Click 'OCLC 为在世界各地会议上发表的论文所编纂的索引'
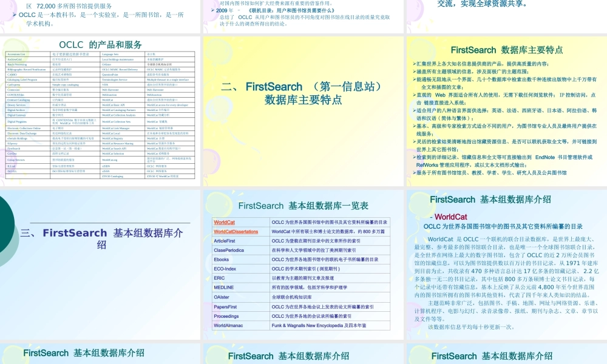The height and width of the screenshot is (364, 607). pyautogui.click(x=322, y=307)
